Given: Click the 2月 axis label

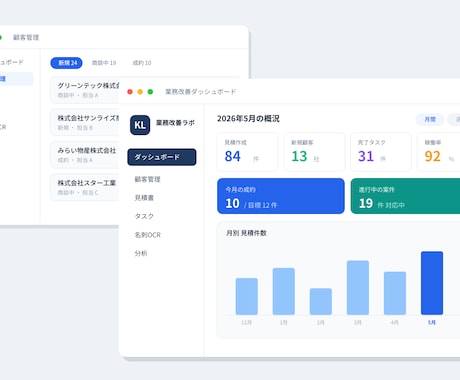Looking at the screenshot, I should point(321,322).
